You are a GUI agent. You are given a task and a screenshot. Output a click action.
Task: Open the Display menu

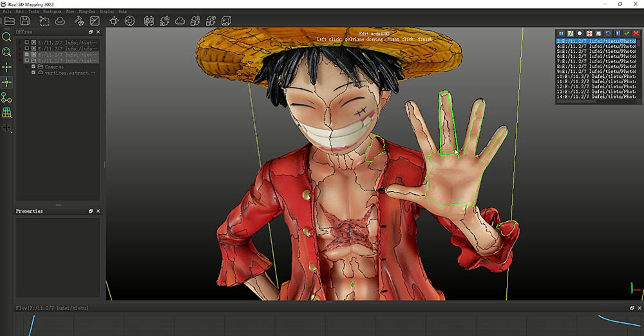click(107, 12)
